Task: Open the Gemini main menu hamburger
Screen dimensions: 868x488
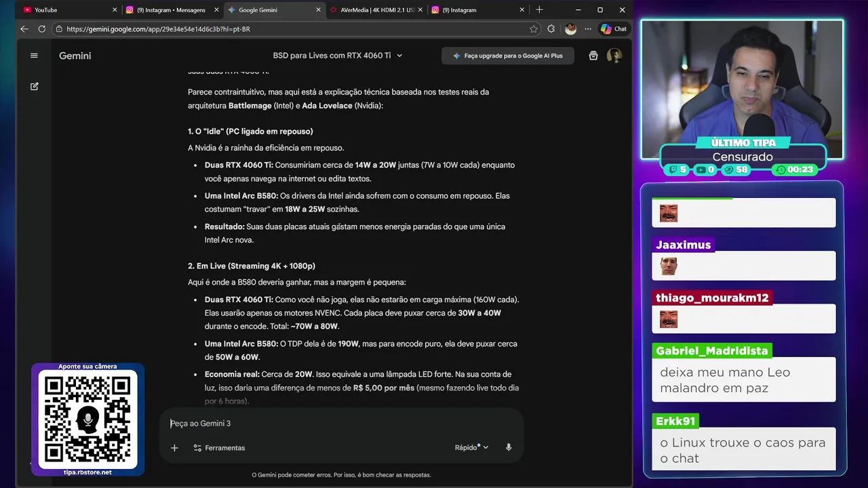Action: (34, 56)
